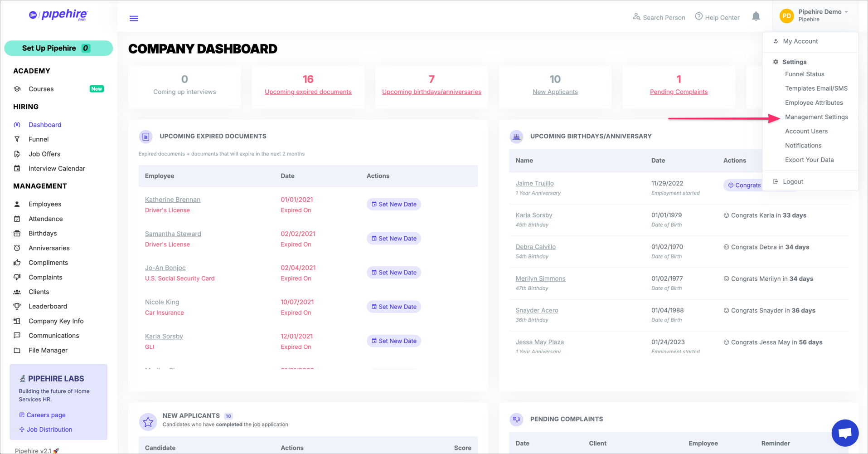Click Congrats button for Jaime Trujillo
Screen dimensions: 868x454
(x=744, y=185)
